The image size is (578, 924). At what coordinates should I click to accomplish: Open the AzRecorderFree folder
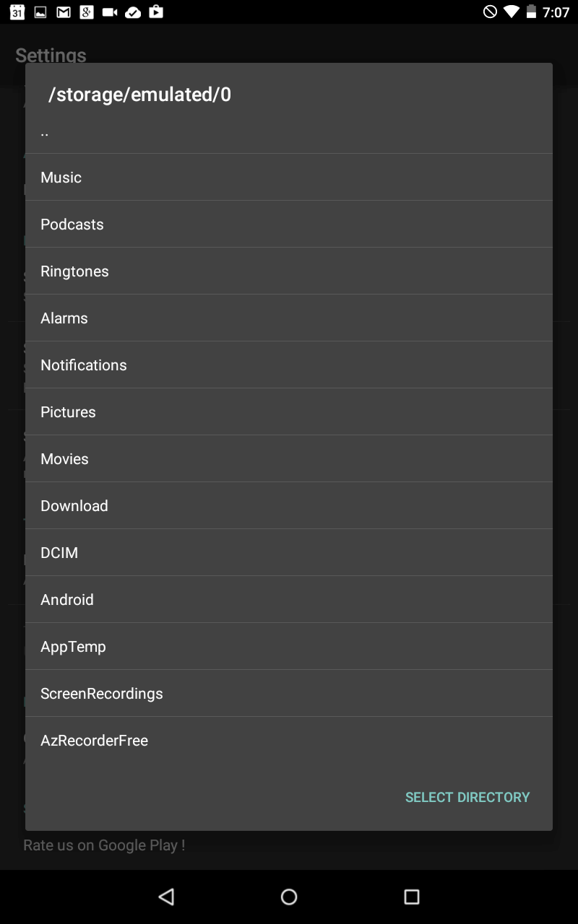pyautogui.click(x=289, y=740)
